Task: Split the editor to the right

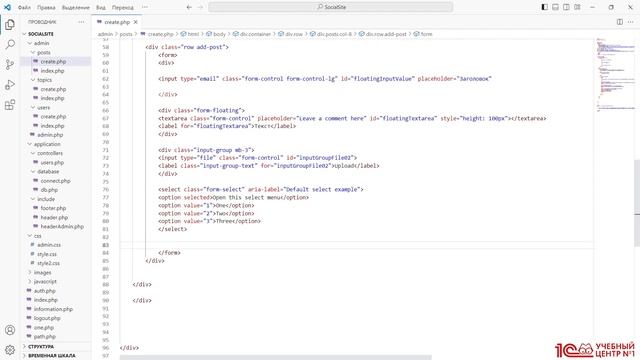Action: [x=620, y=22]
